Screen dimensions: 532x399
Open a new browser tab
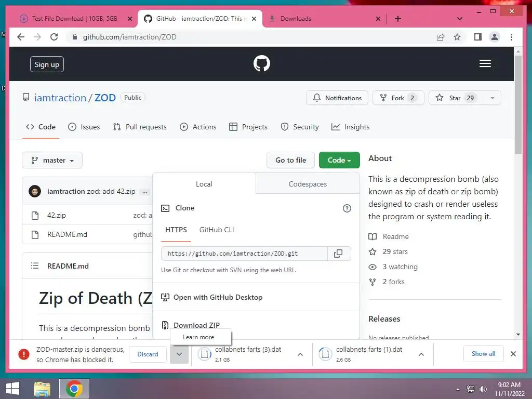[x=397, y=19]
